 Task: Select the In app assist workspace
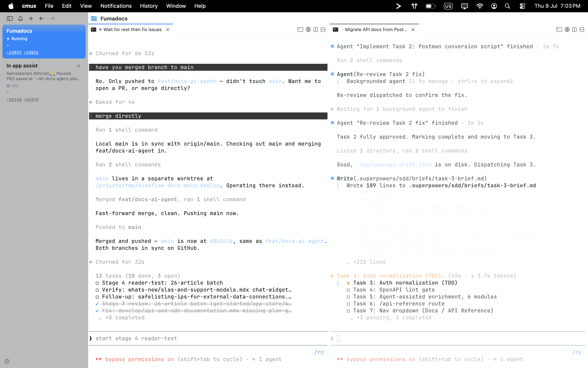(44, 83)
